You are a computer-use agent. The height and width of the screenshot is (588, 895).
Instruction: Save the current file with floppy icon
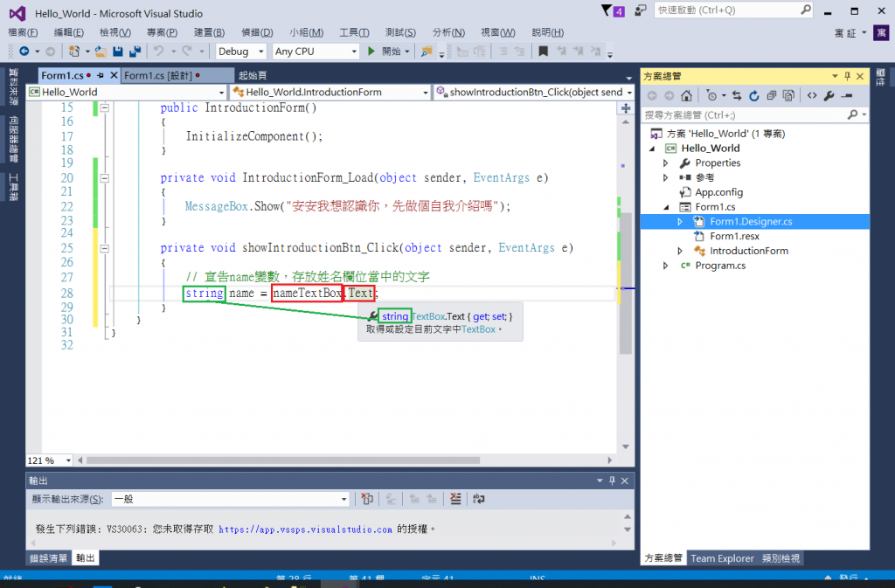pyautogui.click(x=118, y=52)
